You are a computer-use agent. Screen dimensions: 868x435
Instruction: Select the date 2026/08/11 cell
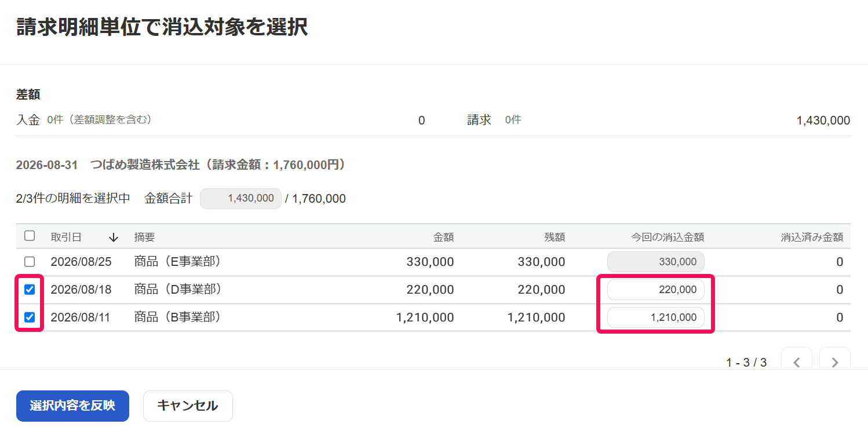(x=81, y=317)
